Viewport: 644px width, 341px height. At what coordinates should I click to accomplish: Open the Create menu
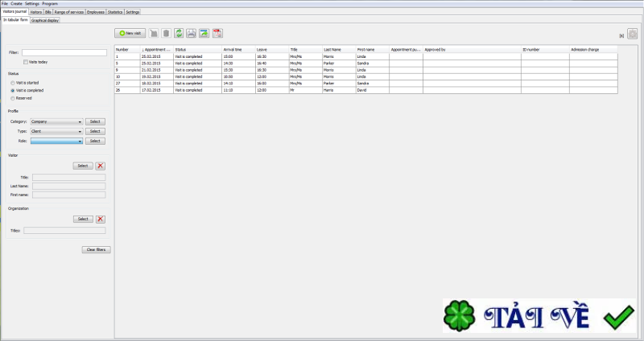coord(16,3)
